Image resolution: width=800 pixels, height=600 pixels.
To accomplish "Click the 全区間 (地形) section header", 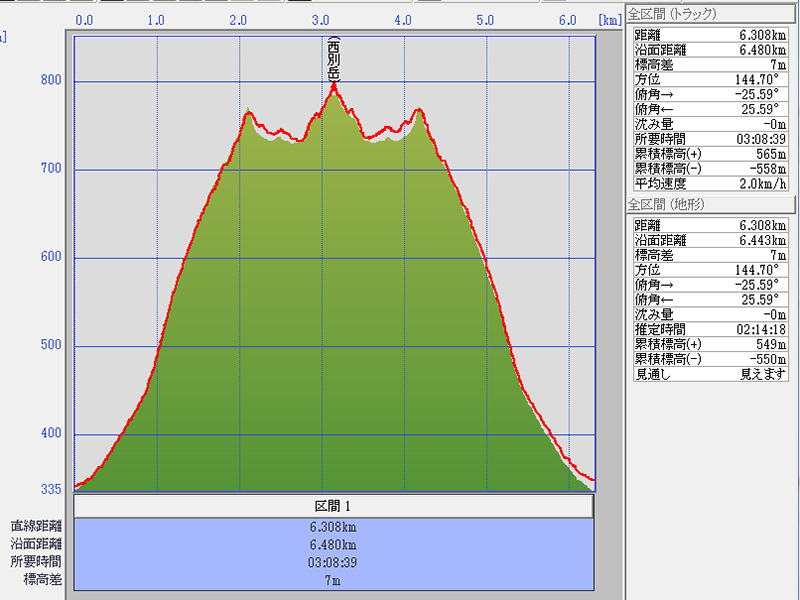I will tap(664, 204).
